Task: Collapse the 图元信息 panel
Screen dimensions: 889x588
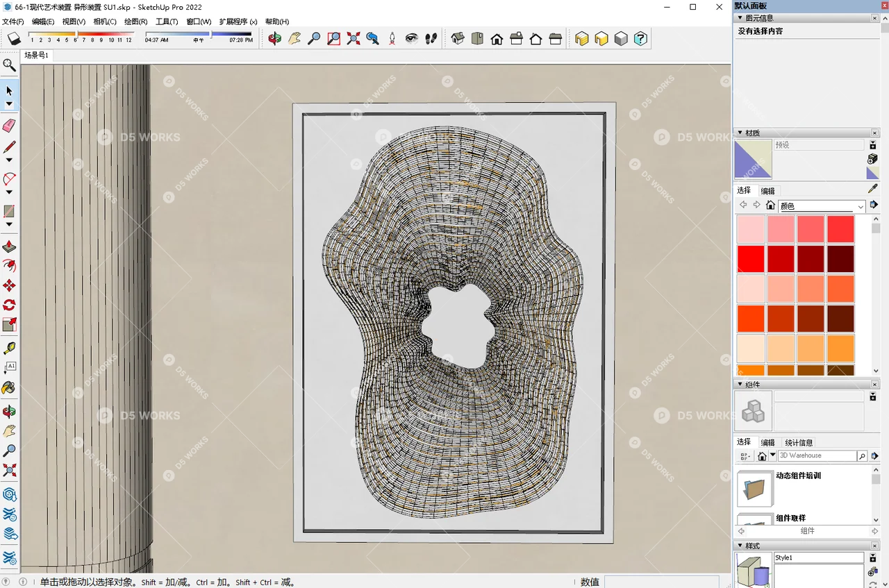Action: coord(739,17)
